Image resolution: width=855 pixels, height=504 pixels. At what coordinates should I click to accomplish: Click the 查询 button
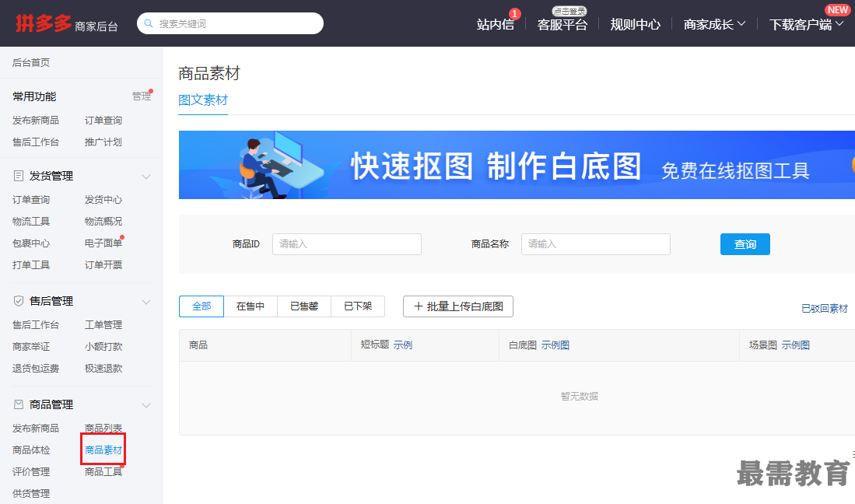point(745,244)
